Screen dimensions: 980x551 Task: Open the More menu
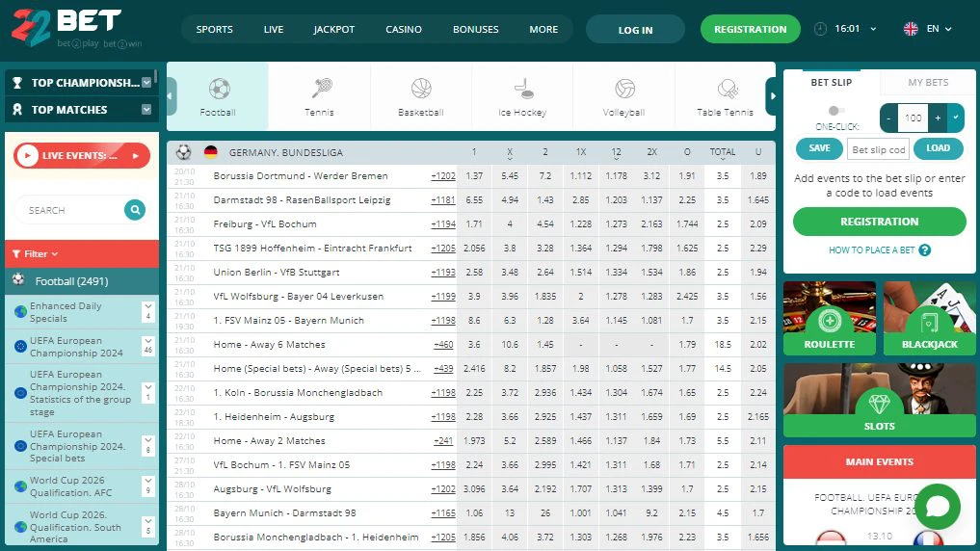[543, 29]
